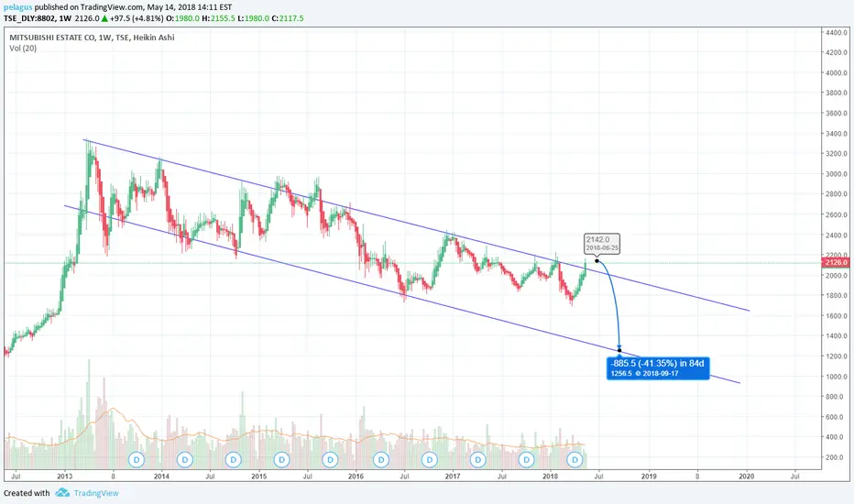Click the 2015 time axis label
This screenshot has height=504, width=854.
coord(258,477)
